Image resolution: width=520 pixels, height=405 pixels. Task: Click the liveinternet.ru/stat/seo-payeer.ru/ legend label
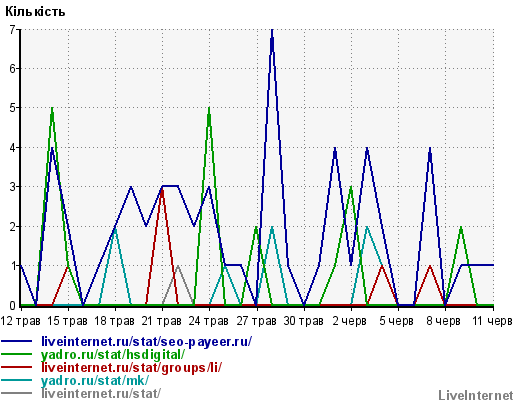coord(147,342)
